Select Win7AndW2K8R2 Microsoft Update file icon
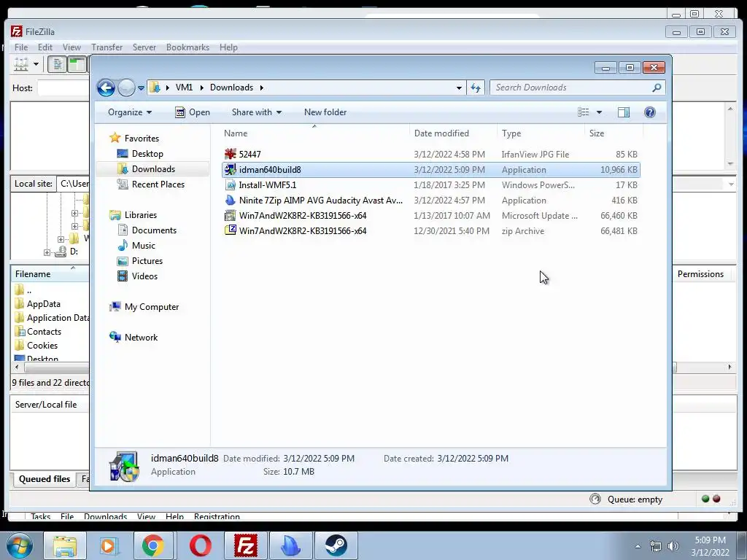Image resolution: width=747 pixels, height=560 pixels. (x=230, y=215)
